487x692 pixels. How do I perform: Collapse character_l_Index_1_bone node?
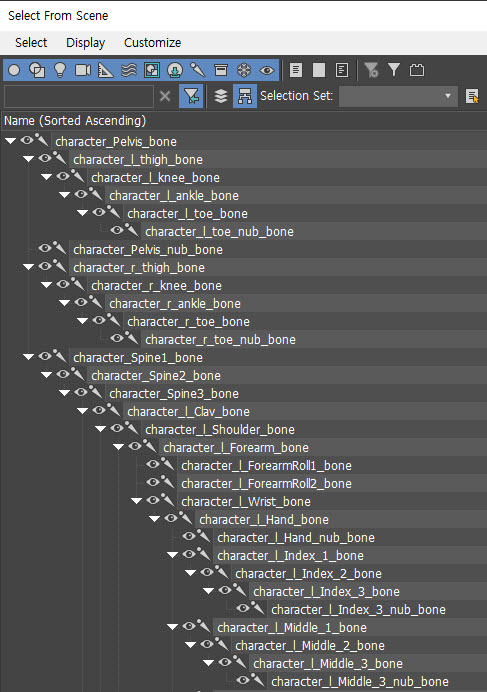[173, 555]
